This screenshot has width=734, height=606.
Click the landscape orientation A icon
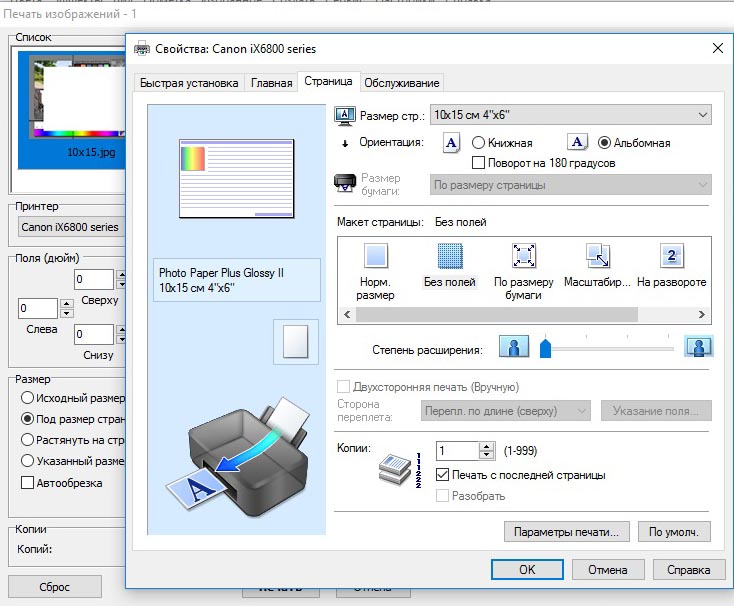click(577, 142)
